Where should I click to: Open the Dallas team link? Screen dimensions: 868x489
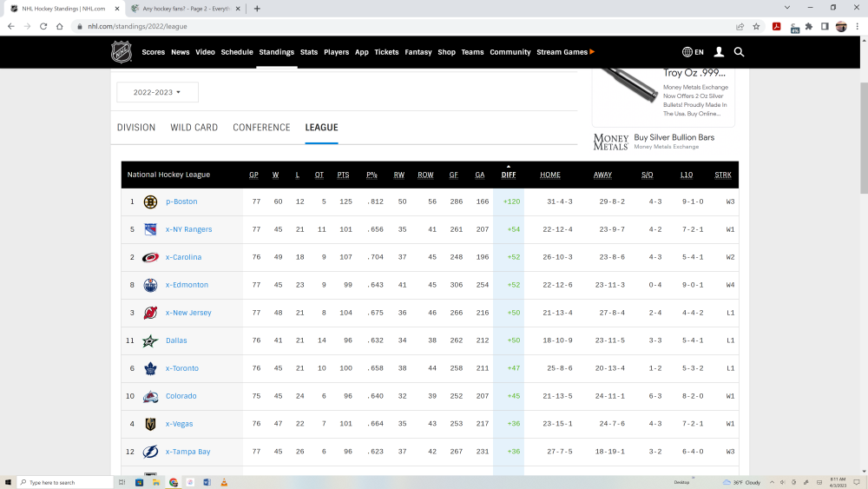click(x=176, y=340)
